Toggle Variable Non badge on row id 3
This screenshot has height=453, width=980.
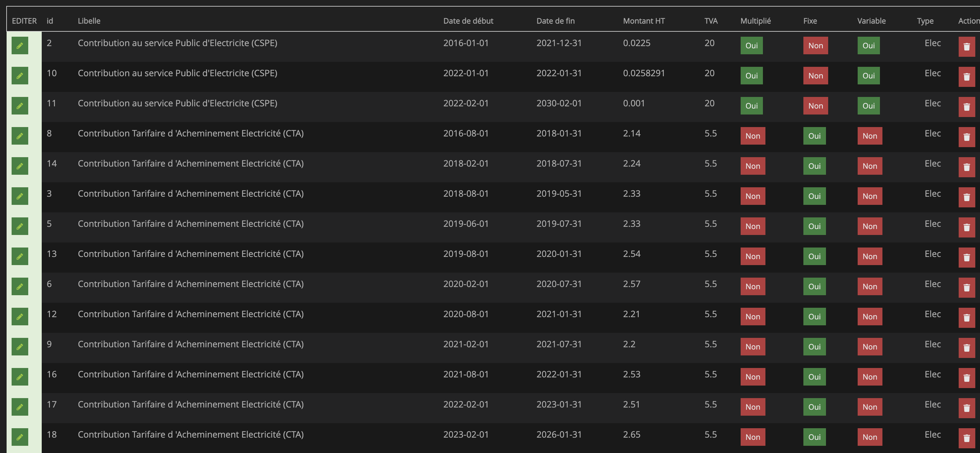pyautogui.click(x=870, y=196)
